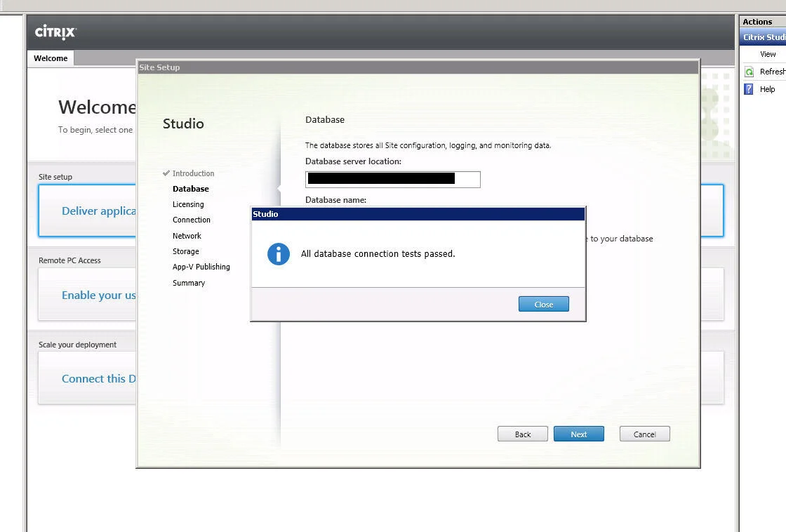Select the Citrix Studio header in Actions
The height and width of the screenshot is (532, 786).
(x=763, y=37)
